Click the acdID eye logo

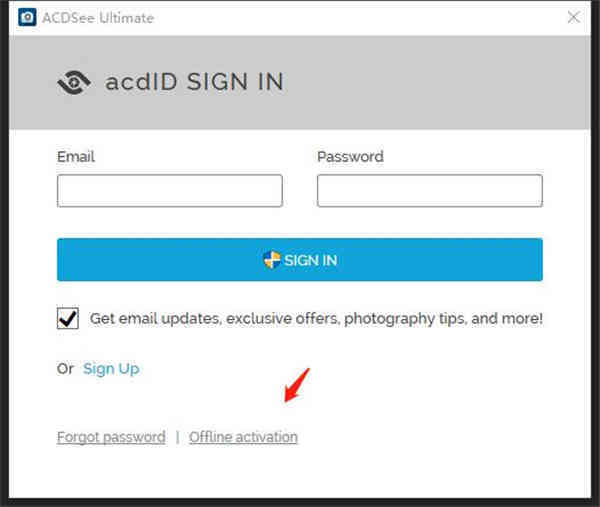tap(74, 82)
